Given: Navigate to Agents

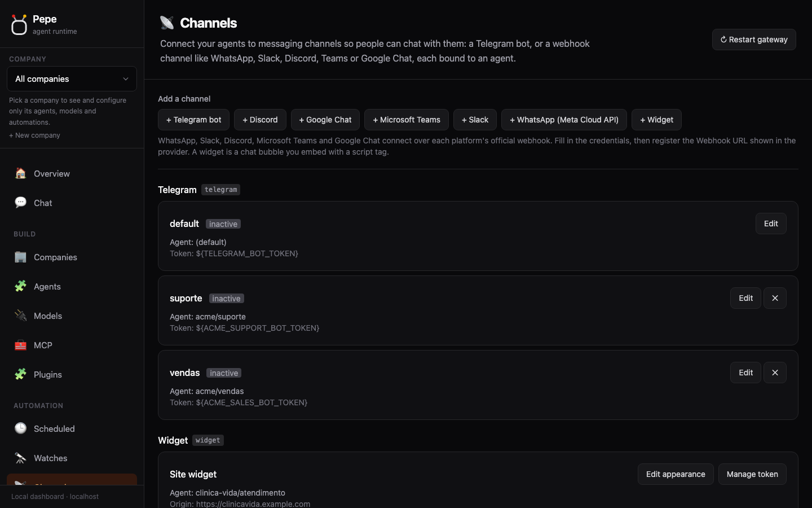Looking at the screenshot, I should click(x=72, y=287).
